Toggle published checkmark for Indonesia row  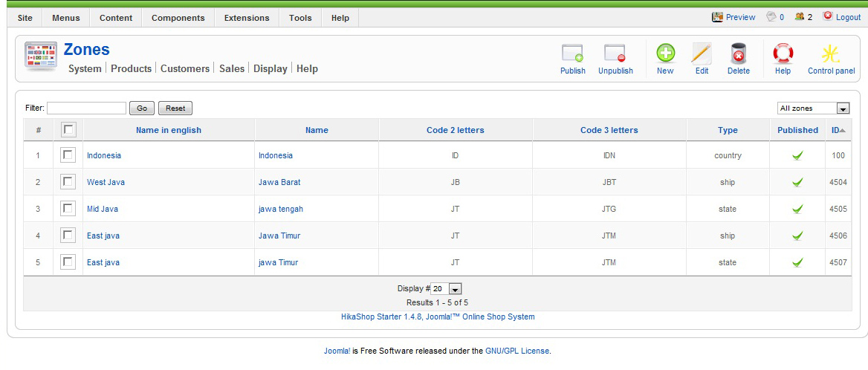[797, 156]
